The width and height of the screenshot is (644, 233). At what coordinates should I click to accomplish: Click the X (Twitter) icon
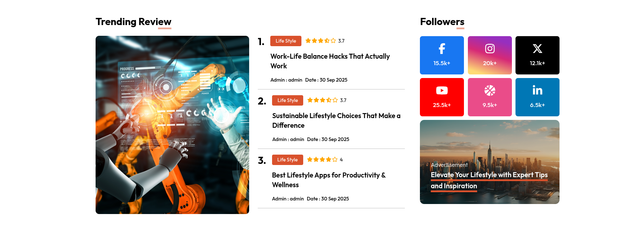pyautogui.click(x=537, y=49)
